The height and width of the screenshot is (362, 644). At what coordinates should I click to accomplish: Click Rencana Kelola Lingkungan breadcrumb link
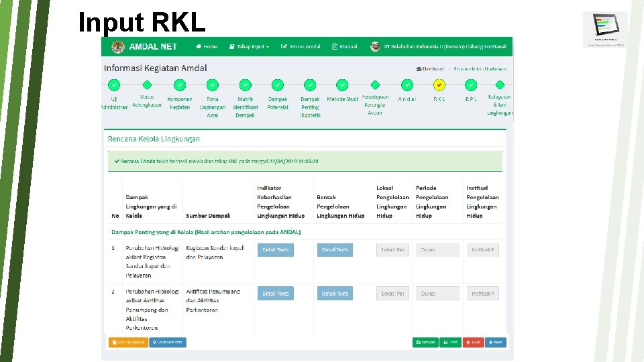pos(480,69)
